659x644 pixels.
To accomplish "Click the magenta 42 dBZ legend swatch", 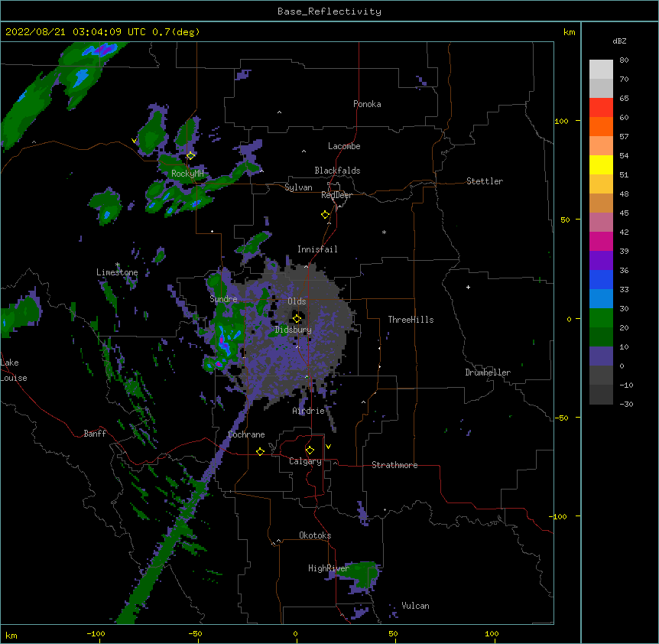I will [x=601, y=241].
